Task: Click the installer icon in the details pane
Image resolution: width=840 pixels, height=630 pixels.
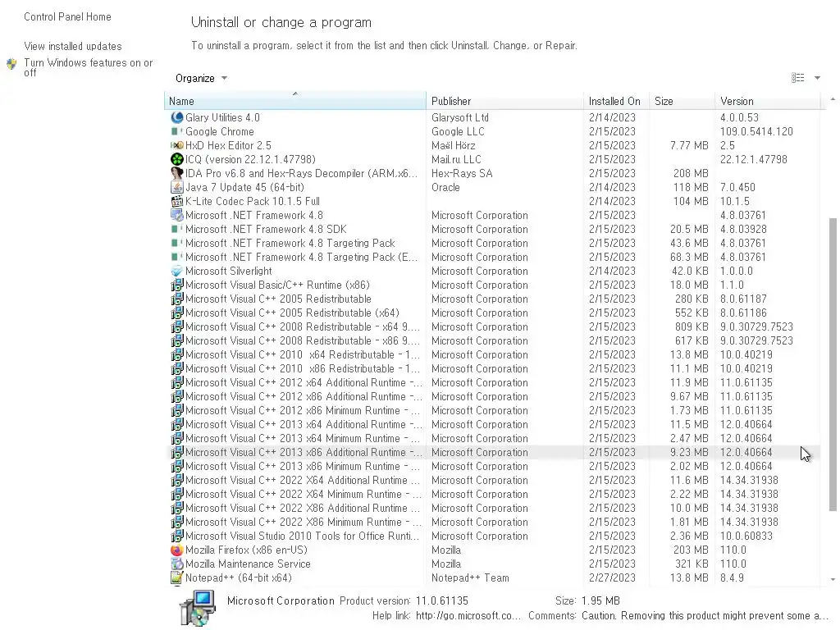Action: 198,608
